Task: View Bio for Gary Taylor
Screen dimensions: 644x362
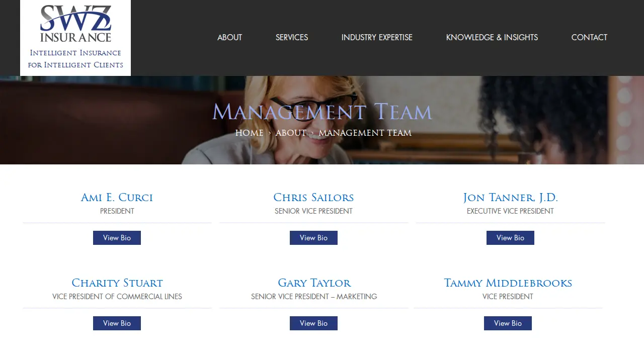Action: click(x=313, y=323)
